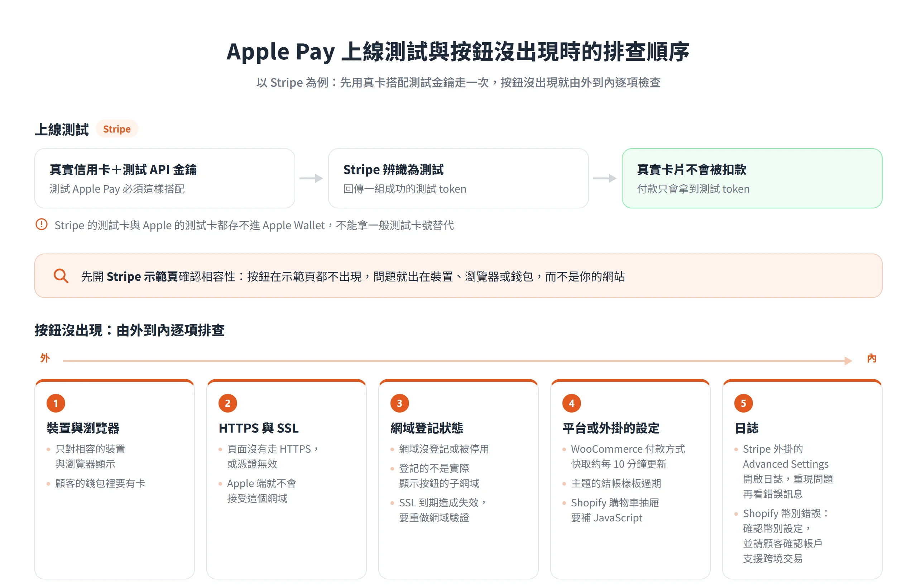917x588 pixels.
Task: Click the 日誌 card title
Action: (x=746, y=428)
